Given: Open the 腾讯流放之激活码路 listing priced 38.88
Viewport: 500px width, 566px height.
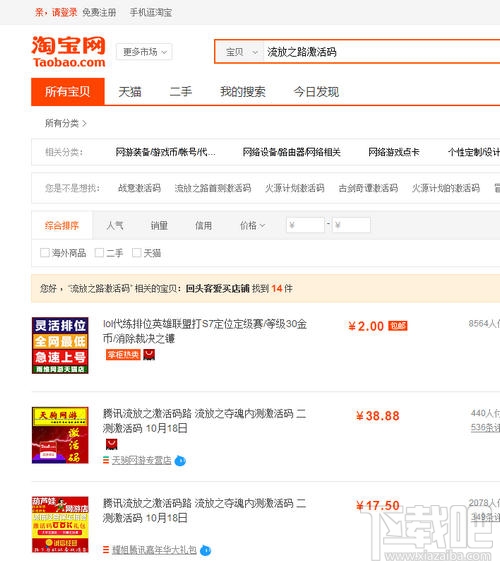Looking at the screenshot, I should click(204, 421).
